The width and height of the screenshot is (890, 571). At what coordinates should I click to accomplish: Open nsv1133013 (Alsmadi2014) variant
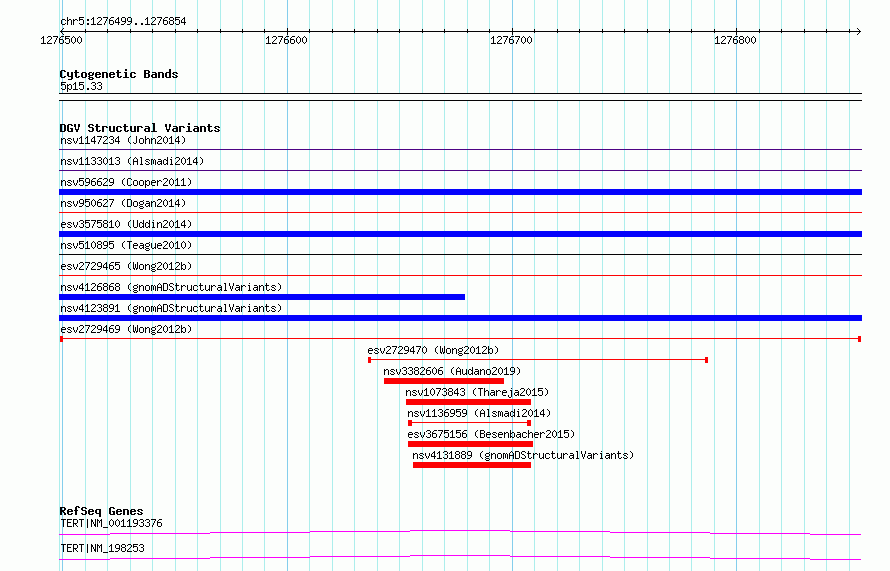tap(132, 161)
